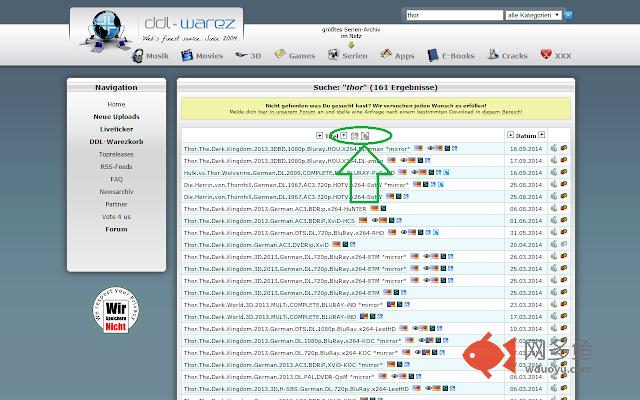Open Thor.The.Dark.World 3D MULTi *mirror* title

[x=283, y=304]
